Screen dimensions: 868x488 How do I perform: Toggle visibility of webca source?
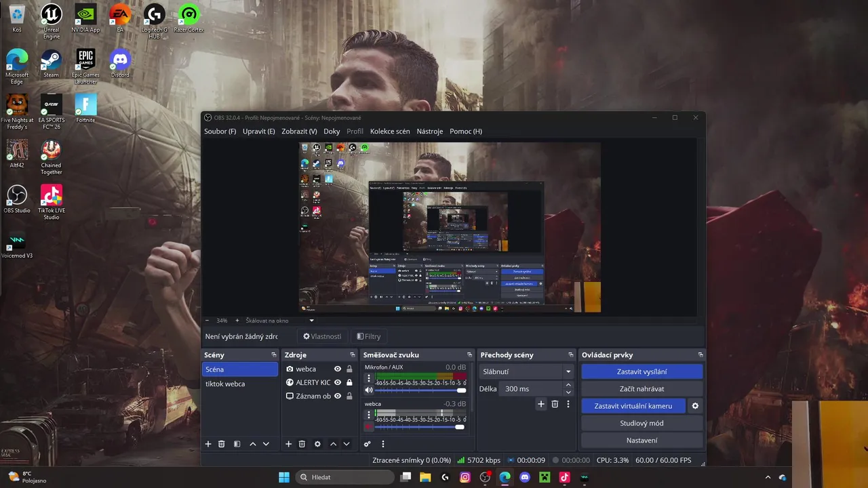pos(338,369)
